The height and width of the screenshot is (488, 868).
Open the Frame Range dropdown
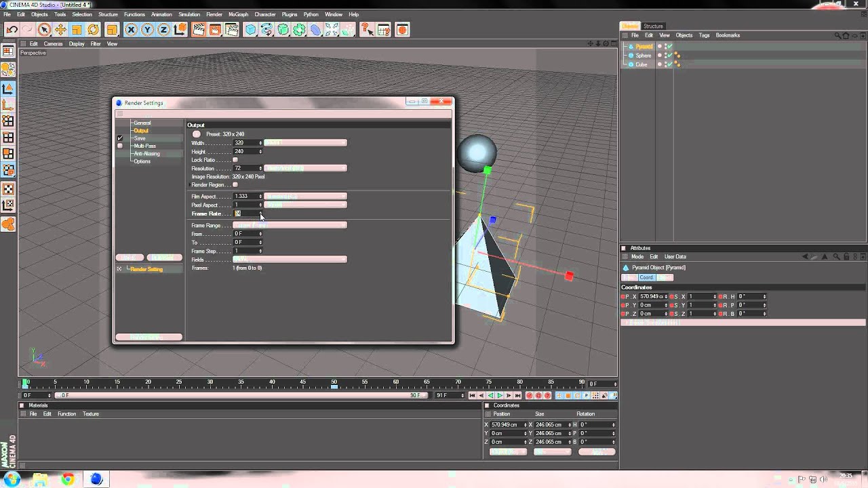[x=290, y=225]
